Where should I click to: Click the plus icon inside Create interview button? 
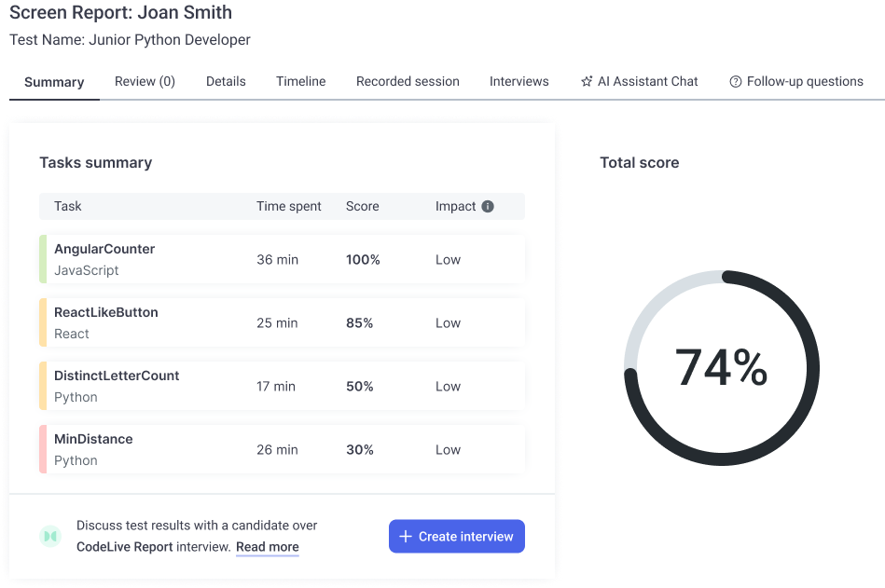[x=406, y=536]
